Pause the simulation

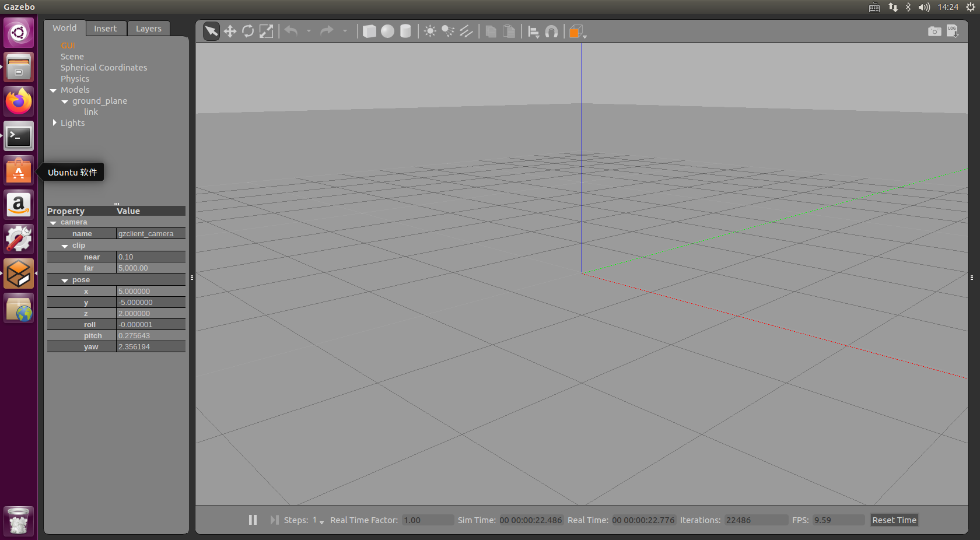(253, 520)
